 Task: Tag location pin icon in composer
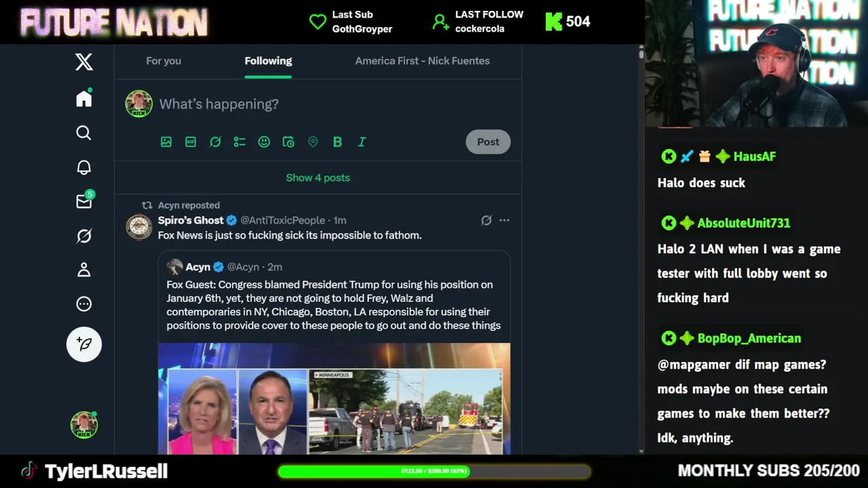point(313,142)
